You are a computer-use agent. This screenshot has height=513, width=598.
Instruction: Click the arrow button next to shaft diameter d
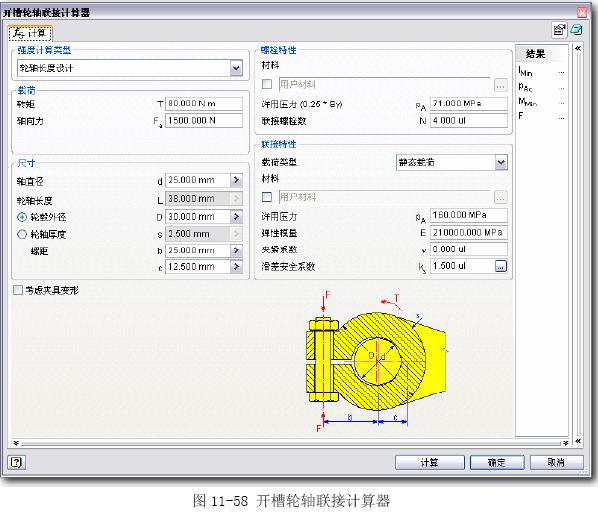pos(236,180)
